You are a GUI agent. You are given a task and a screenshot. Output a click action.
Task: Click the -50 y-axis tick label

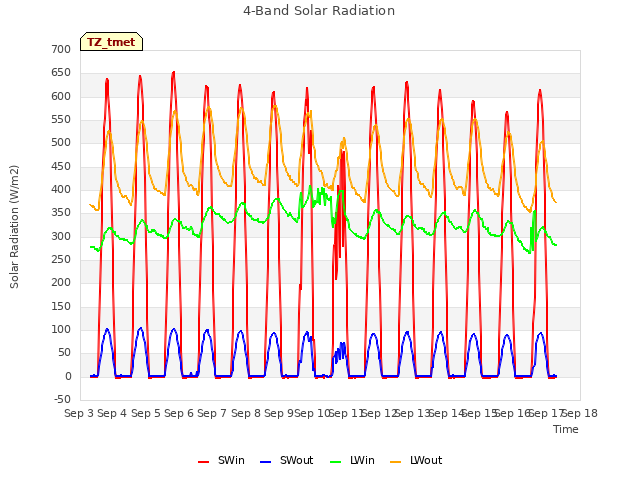click(62, 399)
